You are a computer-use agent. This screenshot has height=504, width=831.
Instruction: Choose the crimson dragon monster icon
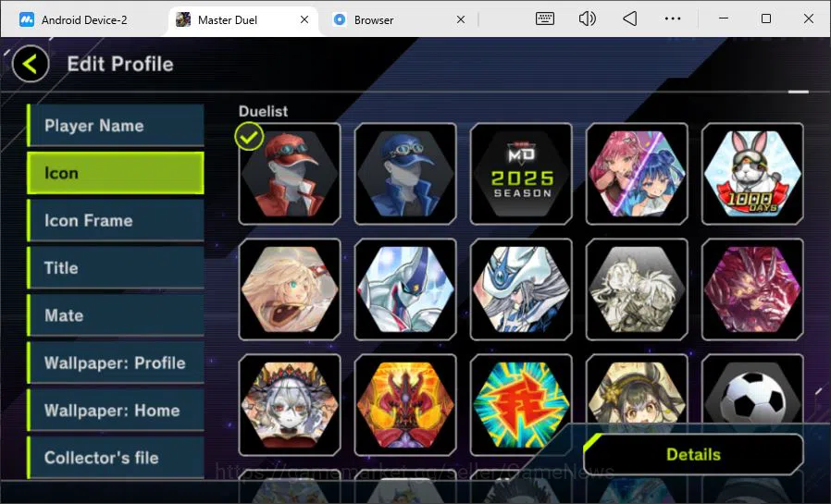(752, 289)
